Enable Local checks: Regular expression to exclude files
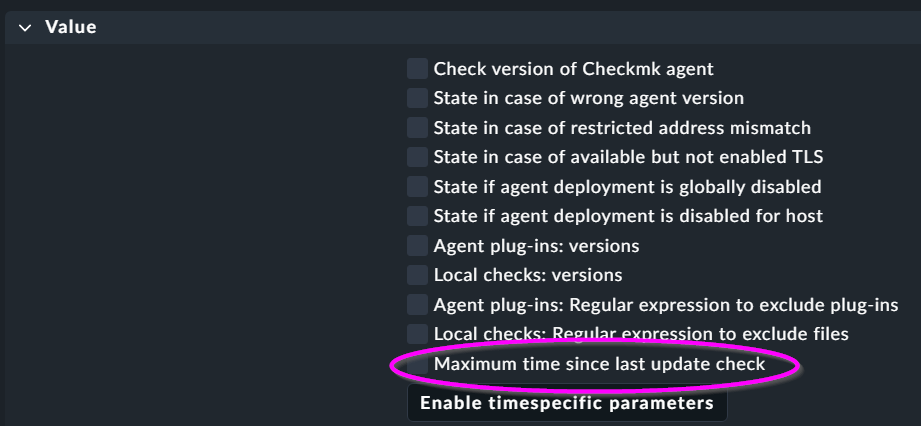 coord(417,333)
